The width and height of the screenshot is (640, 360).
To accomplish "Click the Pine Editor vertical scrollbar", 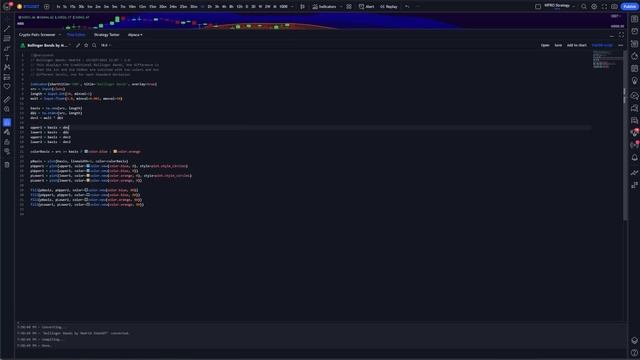I will [x=624, y=136].
